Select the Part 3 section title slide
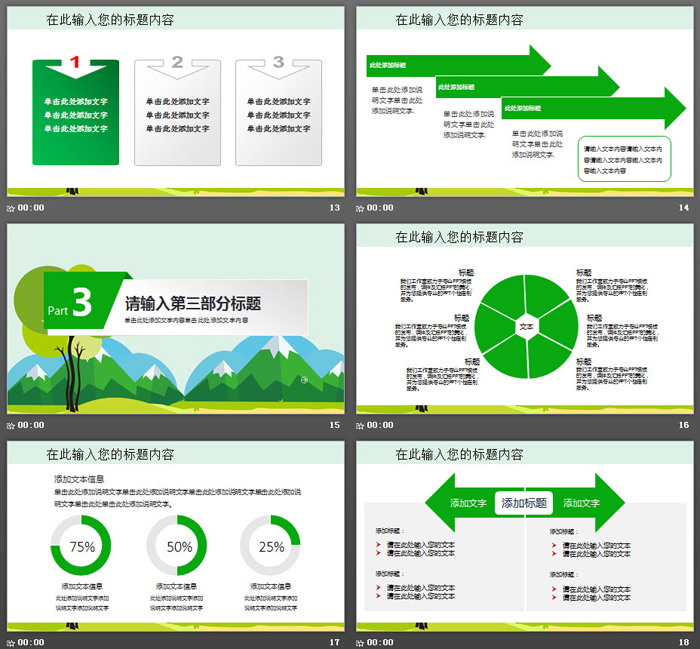This screenshot has height=649, width=700. click(175, 318)
